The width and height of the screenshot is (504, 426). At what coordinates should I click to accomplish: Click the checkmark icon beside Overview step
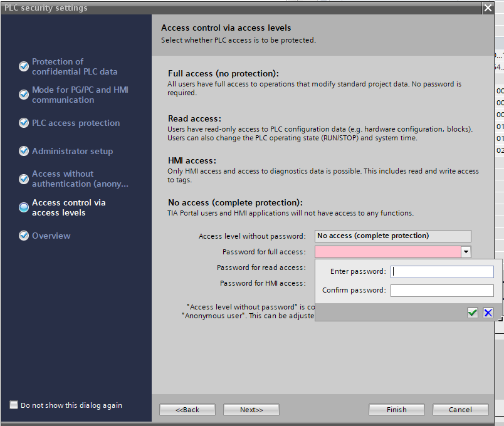(24, 236)
